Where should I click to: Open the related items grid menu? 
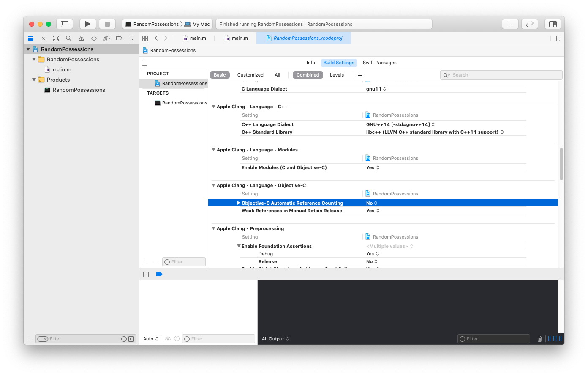(x=145, y=38)
